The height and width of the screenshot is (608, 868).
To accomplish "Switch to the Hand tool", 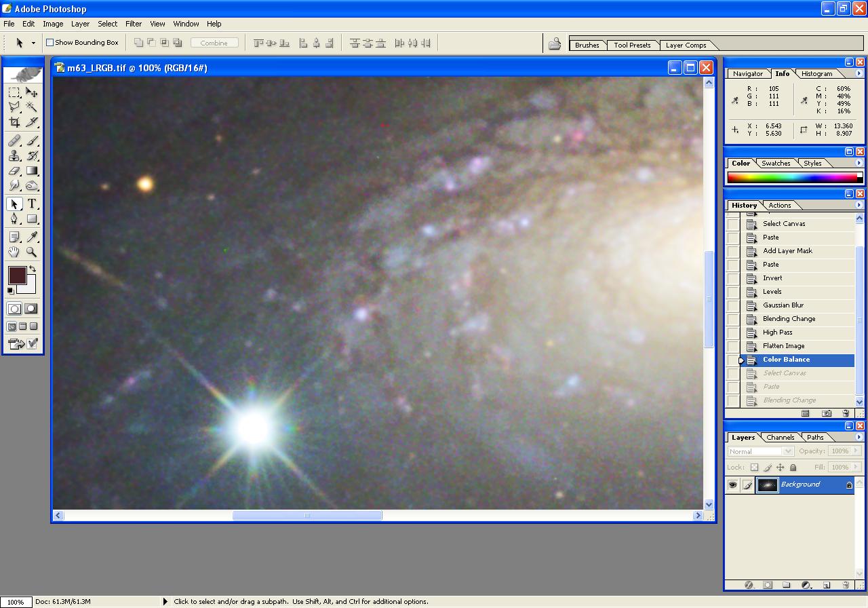I will [14, 252].
